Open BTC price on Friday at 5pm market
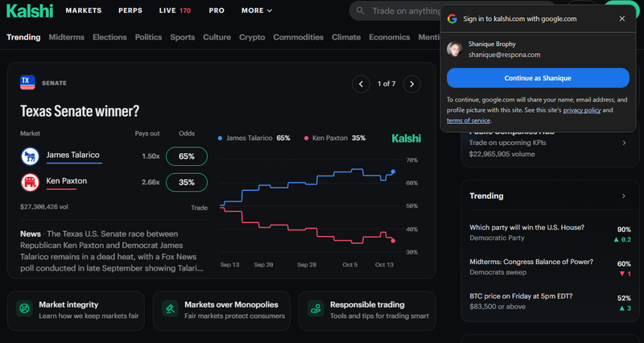 click(x=550, y=301)
